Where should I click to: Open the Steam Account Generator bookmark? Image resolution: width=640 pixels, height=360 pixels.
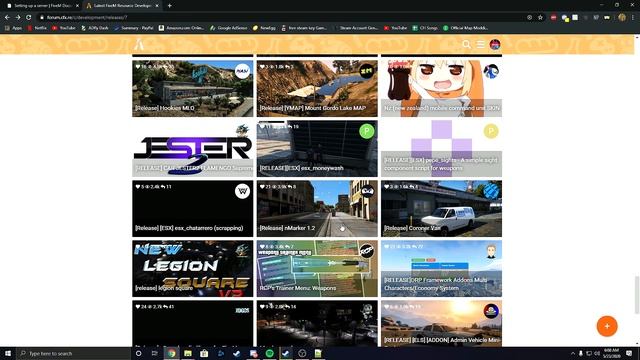point(356,28)
